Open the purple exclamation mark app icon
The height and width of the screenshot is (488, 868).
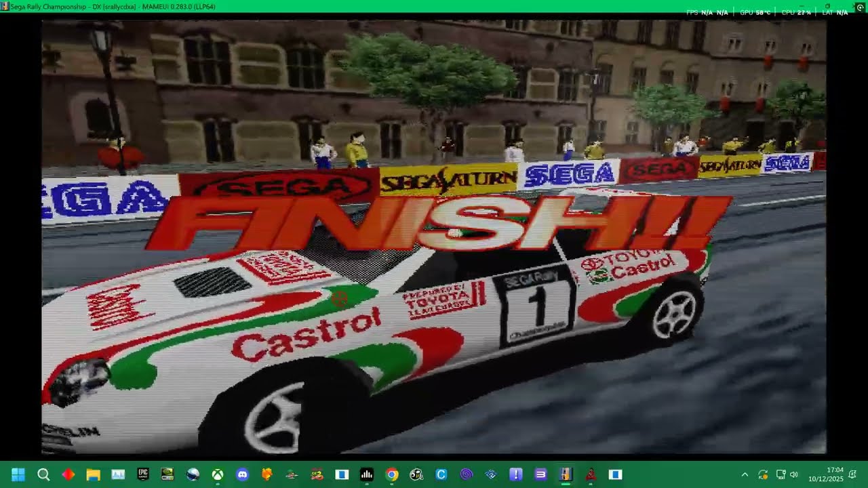pyautogui.click(x=516, y=474)
